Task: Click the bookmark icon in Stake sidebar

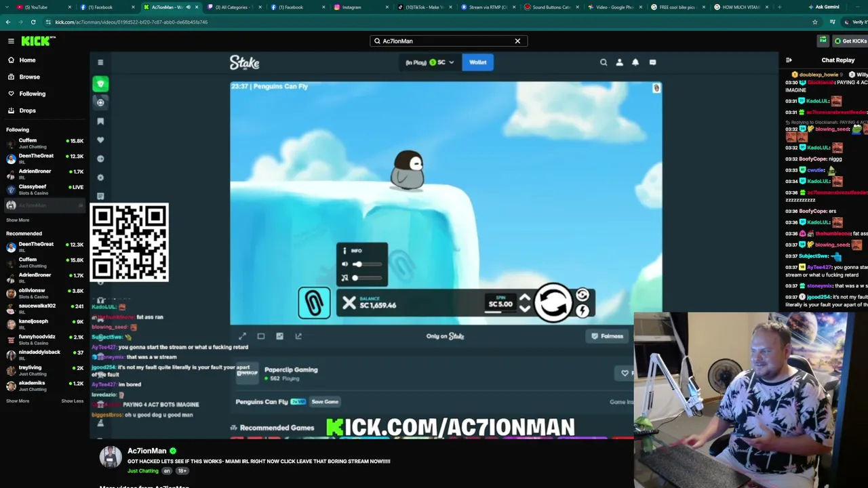Action: [100, 121]
